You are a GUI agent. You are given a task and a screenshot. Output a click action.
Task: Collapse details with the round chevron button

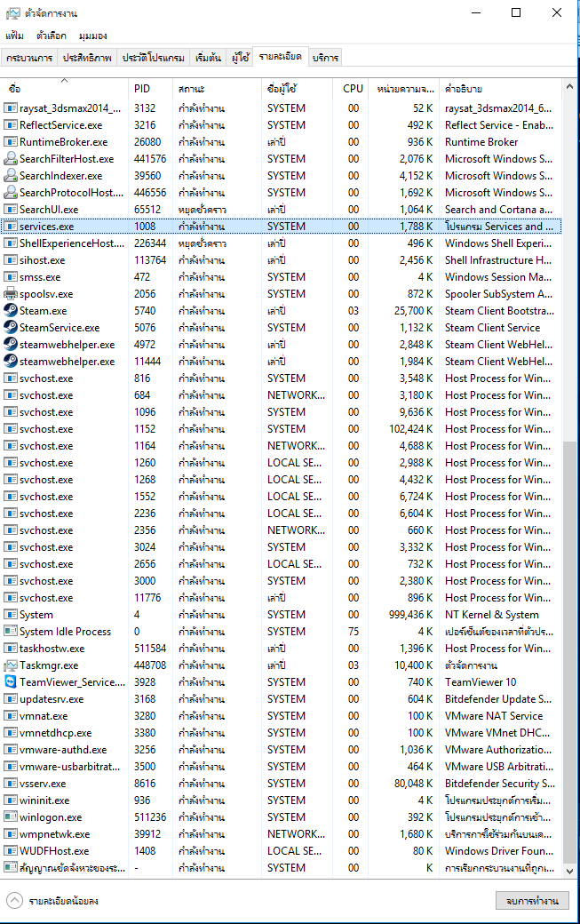tap(15, 900)
